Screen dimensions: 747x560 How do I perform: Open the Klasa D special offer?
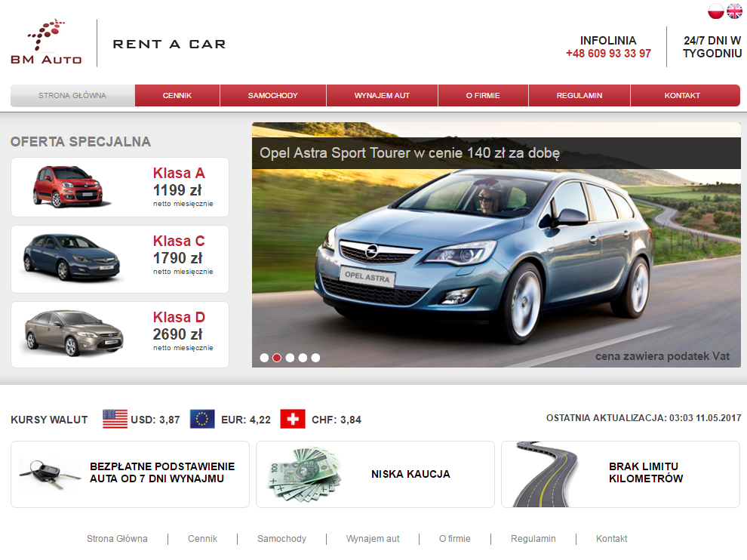pyautogui.click(x=119, y=334)
